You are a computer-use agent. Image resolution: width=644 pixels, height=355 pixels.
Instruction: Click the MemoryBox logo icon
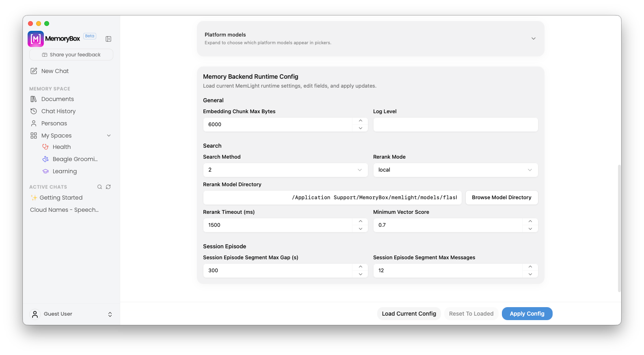click(x=36, y=39)
